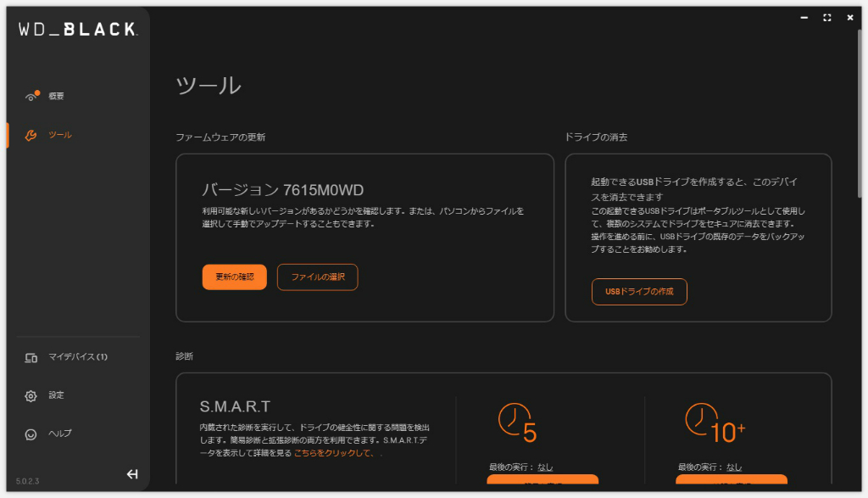
Task: Select the wrench tools icon
Action: 31,135
